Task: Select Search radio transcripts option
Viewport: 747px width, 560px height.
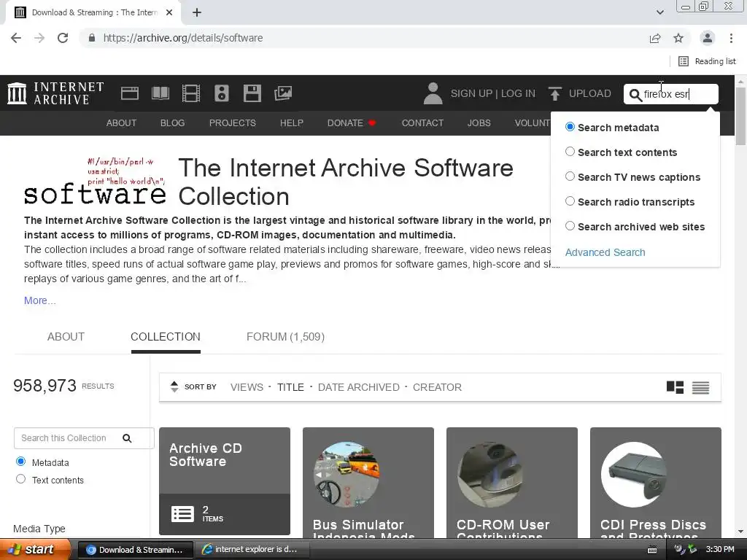Action: tap(570, 201)
